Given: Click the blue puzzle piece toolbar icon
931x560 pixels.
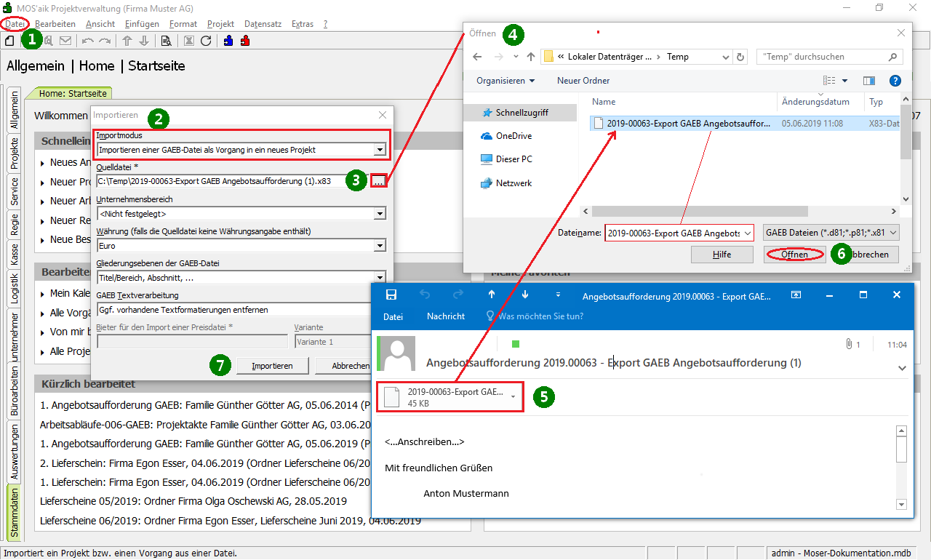Looking at the screenshot, I should coord(228,41).
